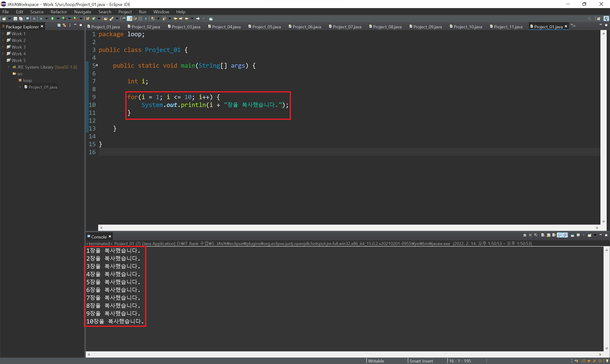Open the Run button dropdown arrow
The height and width of the screenshot is (364, 610).
click(58, 19)
